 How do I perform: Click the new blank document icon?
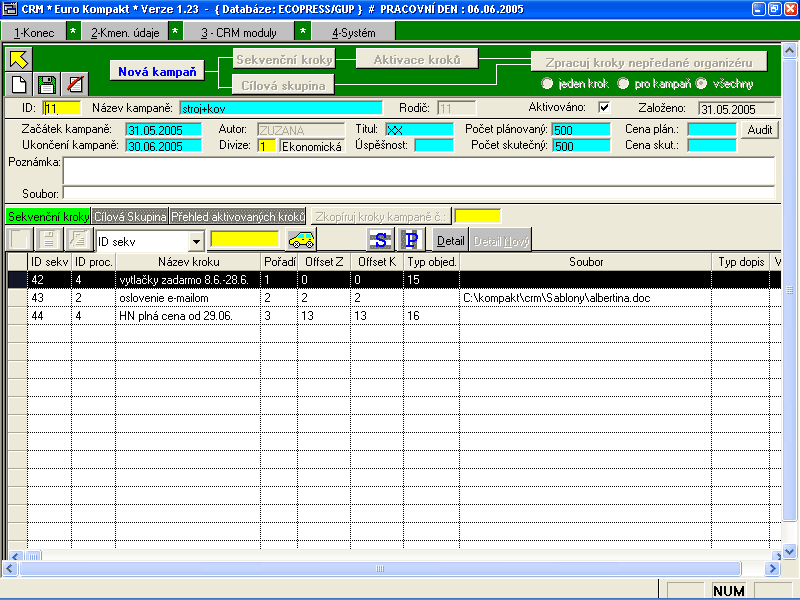point(19,84)
